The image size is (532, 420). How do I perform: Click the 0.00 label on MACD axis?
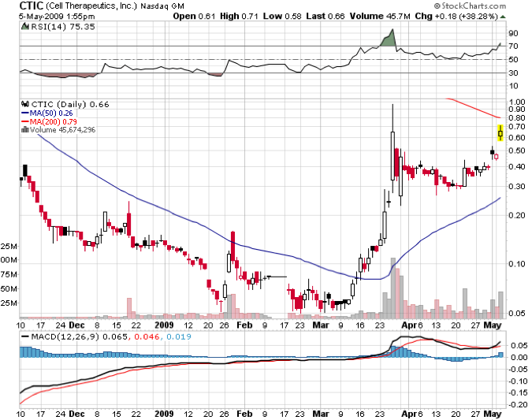pyautogui.click(x=519, y=357)
